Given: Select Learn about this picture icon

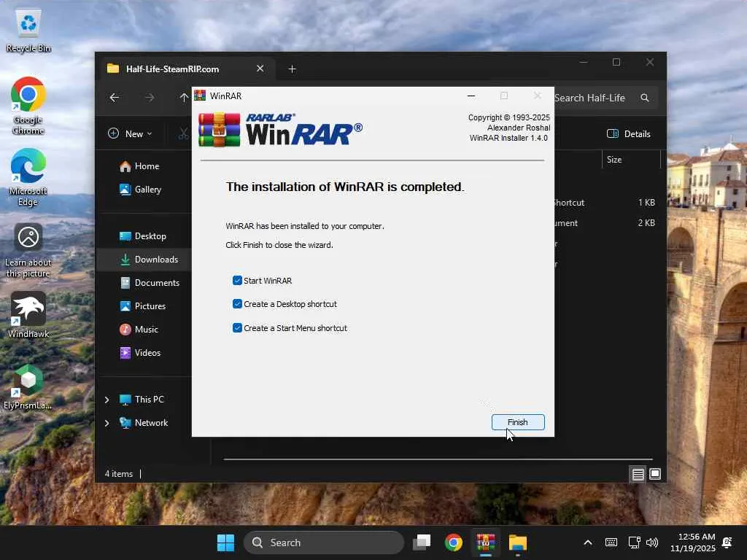Looking at the screenshot, I should [28, 250].
